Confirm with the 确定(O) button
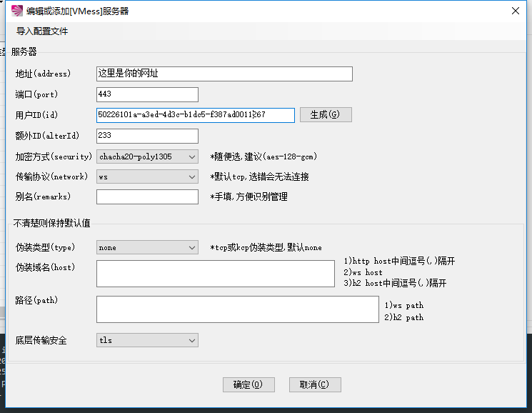532x413 pixels. pos(249,384)
